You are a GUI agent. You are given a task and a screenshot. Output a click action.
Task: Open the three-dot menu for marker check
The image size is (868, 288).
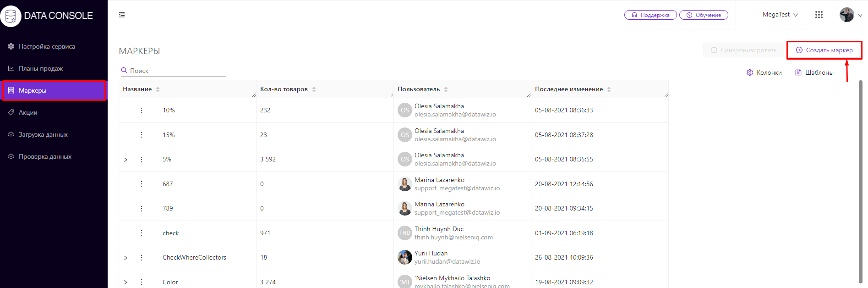142,233
